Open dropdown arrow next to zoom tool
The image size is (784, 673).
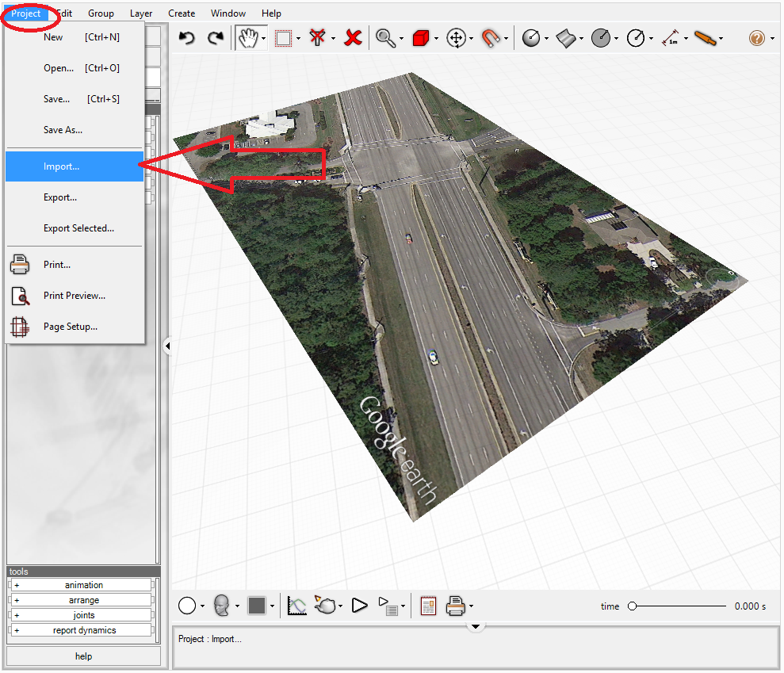point(401,39)
